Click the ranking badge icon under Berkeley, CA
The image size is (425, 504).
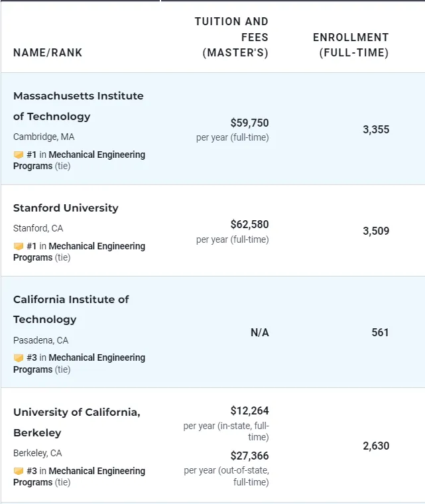[19, 471]
